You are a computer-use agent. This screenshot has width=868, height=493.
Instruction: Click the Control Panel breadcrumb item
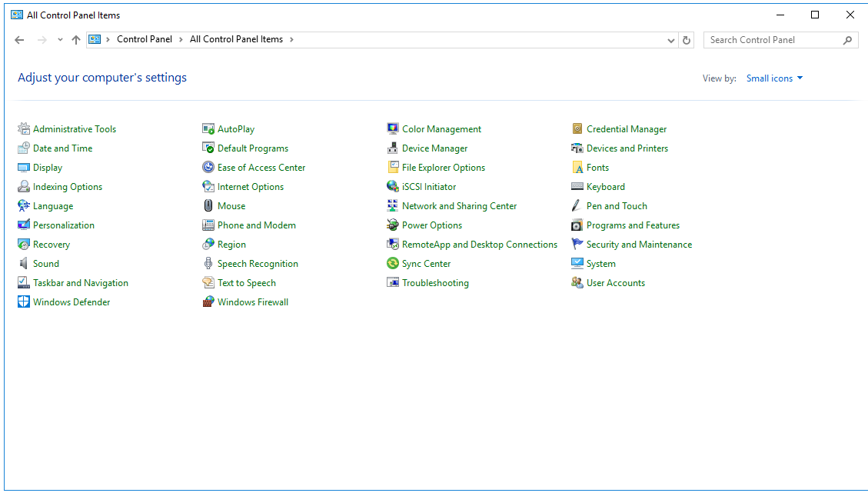pyautogui.click(x=145, y=40)
